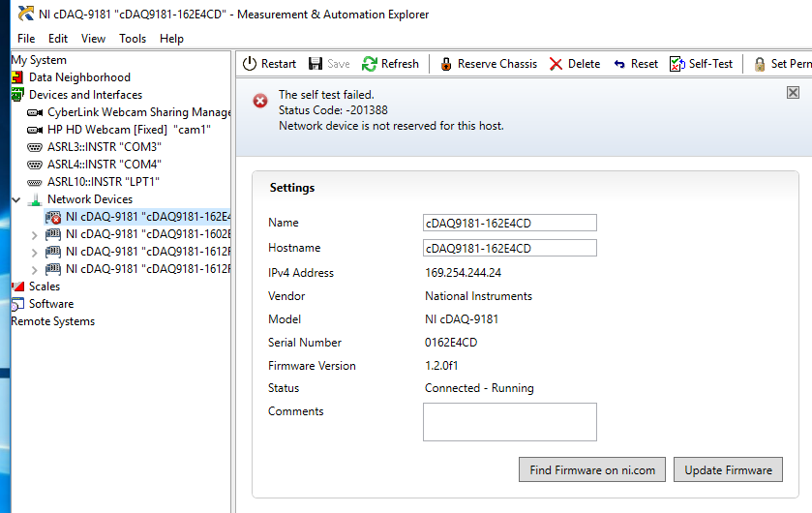Expand the cDAQ9181-1602 chassis node
The height and width of the screenshot is (513, 812).
pyautogui.click(x=34, y=235)
